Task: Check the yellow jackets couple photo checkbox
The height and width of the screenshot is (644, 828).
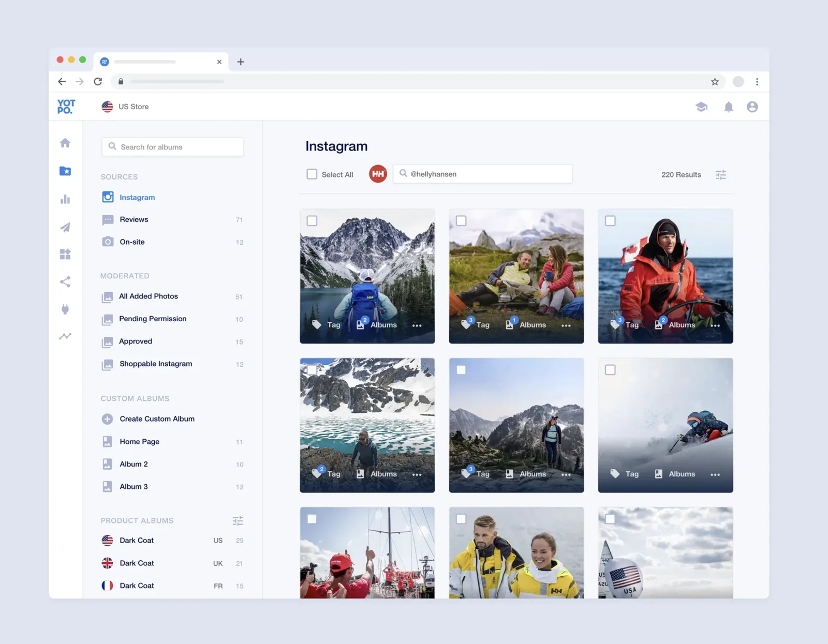Action: [x=461, y=519]
